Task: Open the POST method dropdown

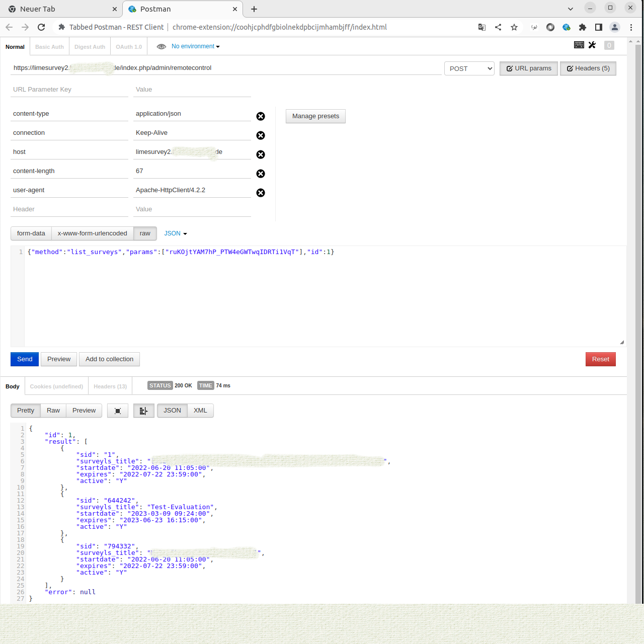Action: pyautogui.click(x=469, y=68)
